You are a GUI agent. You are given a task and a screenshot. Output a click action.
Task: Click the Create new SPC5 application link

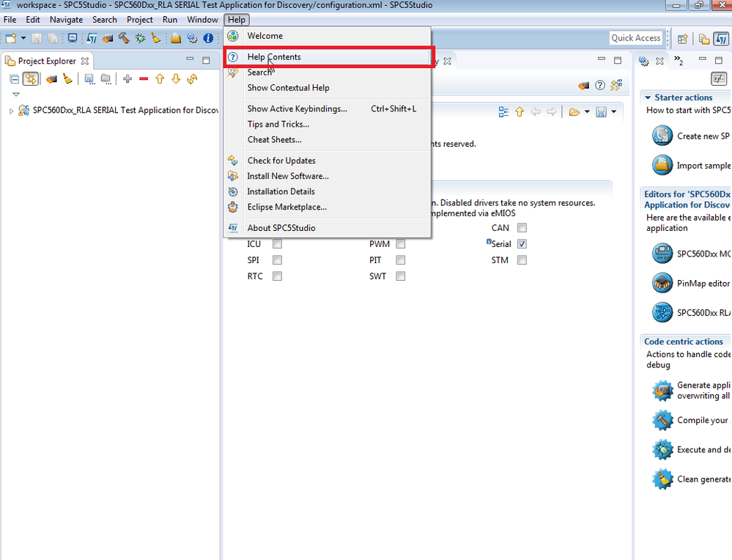[x=692, y=136]
